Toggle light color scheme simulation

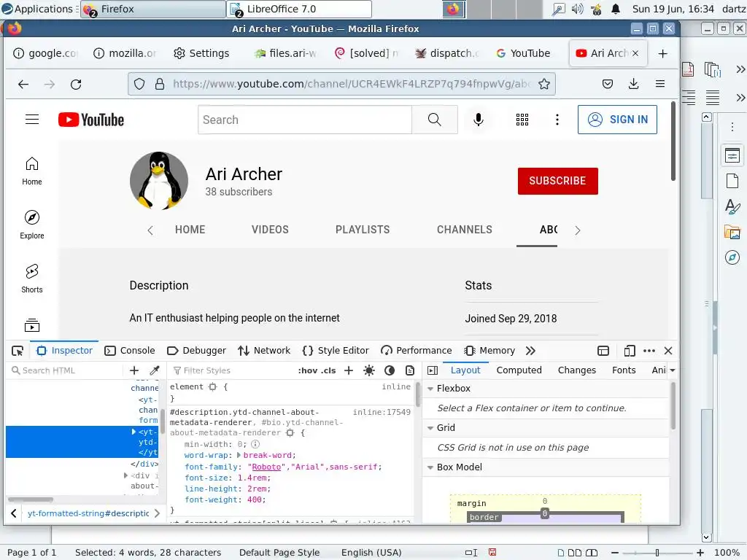(368, 370)
